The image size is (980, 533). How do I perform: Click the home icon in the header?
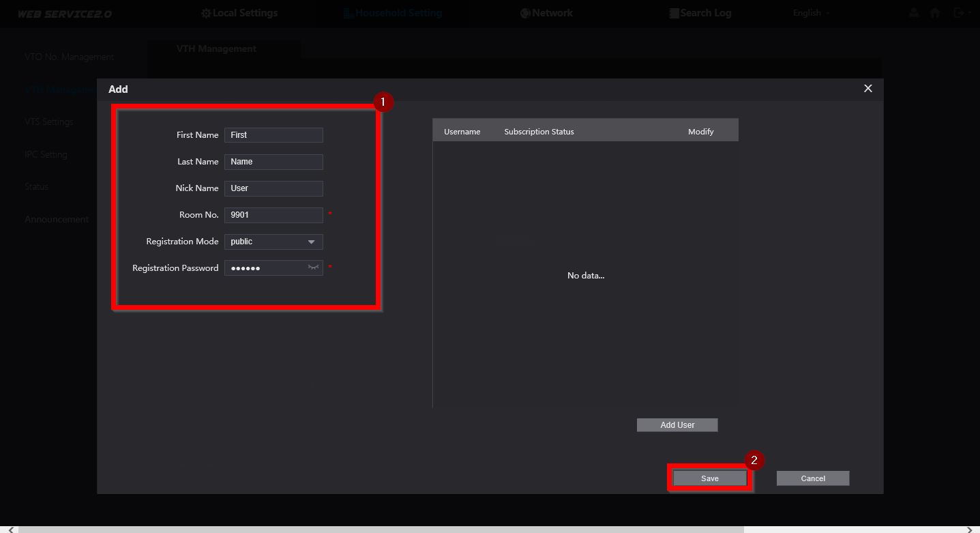pyautogui.click(x=935, y=13)
